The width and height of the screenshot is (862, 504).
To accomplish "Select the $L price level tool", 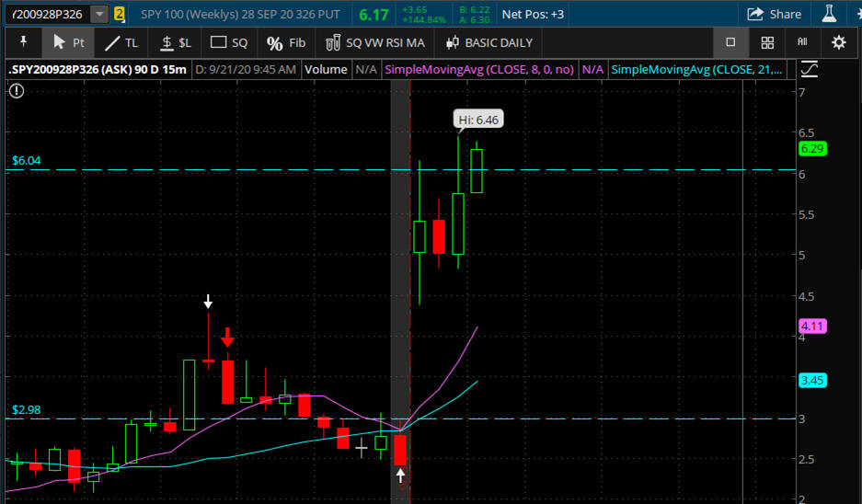I will pos(176,43).
